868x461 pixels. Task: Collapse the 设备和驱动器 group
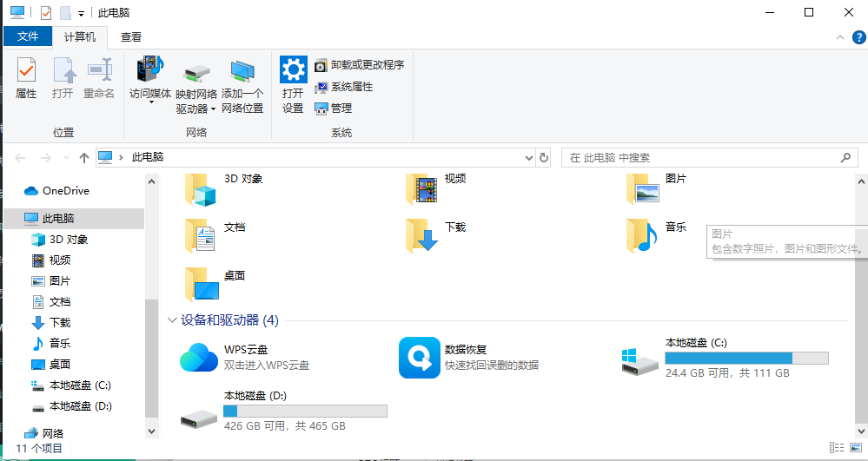coord(171,320)
